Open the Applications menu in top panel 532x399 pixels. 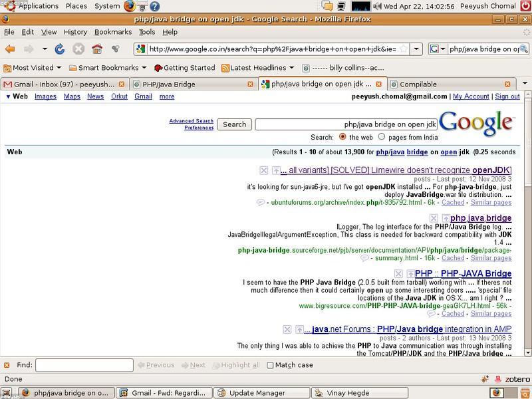tap(39, 6)
